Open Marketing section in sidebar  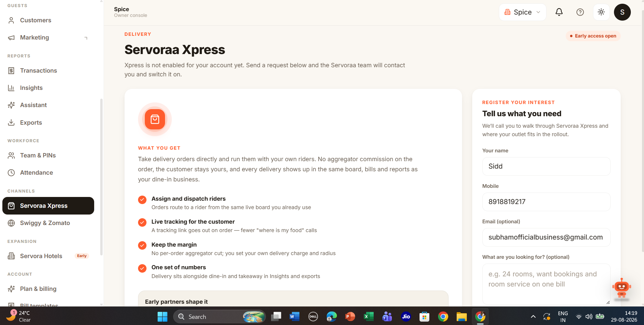tap(48, 37)
